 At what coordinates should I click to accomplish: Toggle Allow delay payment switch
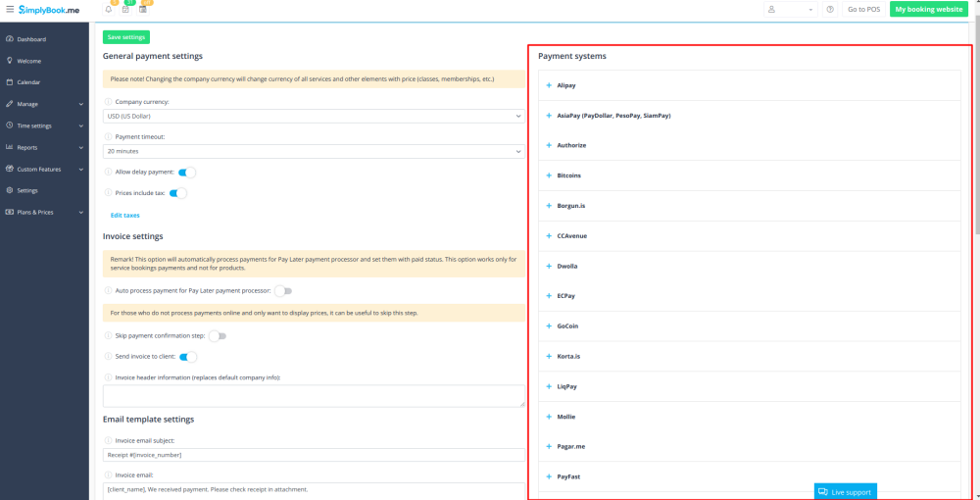pyautogui.click(x=186, y=172)
